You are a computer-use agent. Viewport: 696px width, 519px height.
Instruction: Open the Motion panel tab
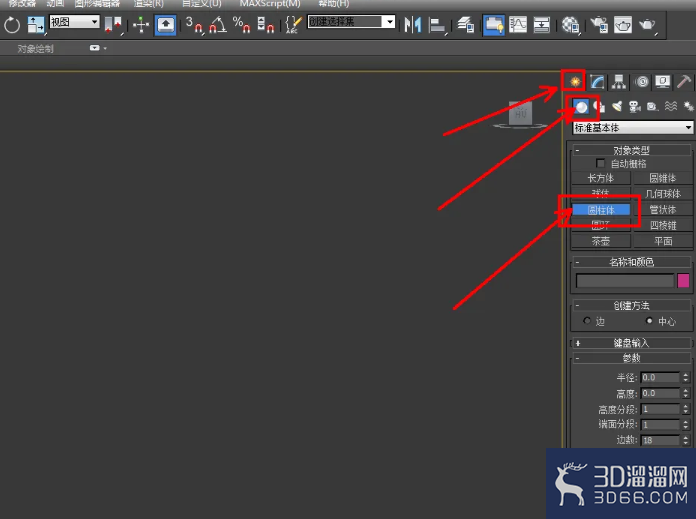point(641,82)
